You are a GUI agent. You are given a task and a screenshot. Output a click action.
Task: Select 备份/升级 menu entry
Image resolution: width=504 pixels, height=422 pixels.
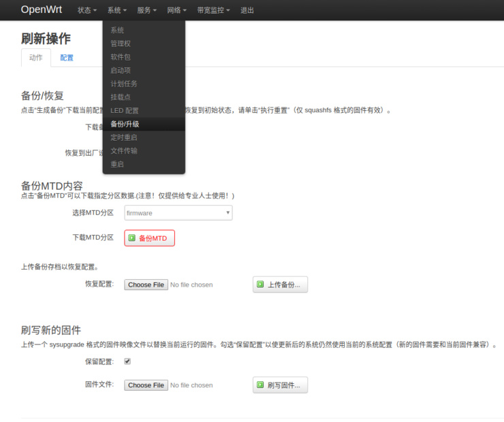click(x=144, y=124)
